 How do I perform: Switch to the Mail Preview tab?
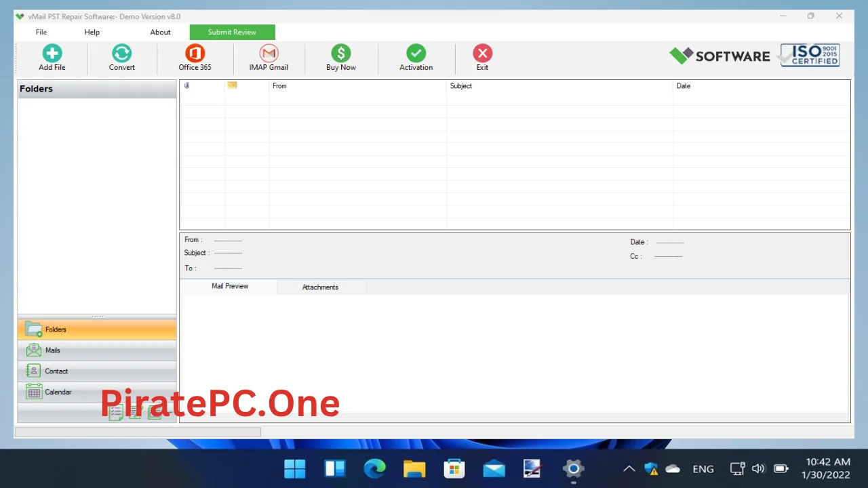pos(230,286)
